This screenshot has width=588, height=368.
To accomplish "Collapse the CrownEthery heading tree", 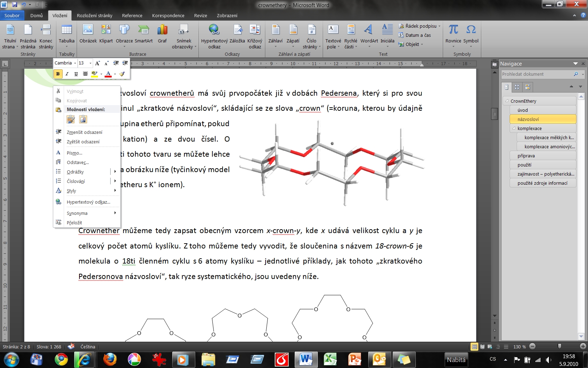I will [507, 101].
